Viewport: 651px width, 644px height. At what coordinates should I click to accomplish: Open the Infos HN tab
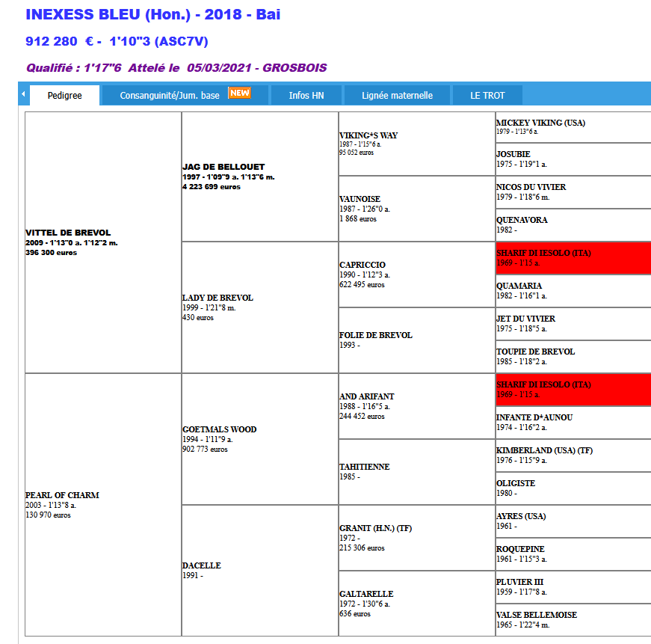click(x=306, y=96)
